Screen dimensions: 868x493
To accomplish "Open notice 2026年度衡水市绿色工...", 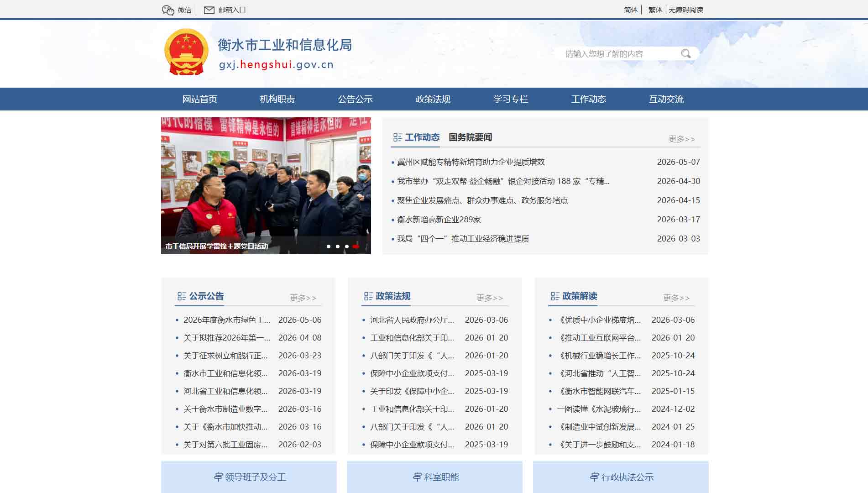I will pyautogui.click(x=227, y=320).
